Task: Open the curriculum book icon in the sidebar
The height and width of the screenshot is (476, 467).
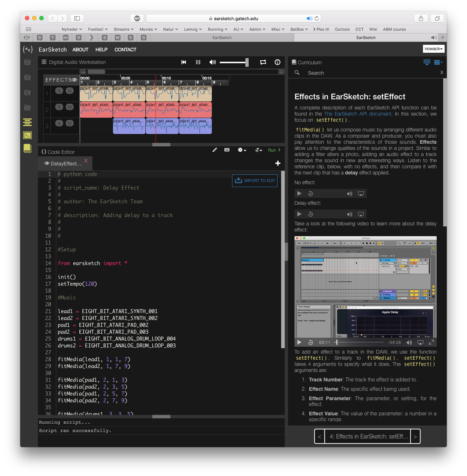Action: click(27, 148)
